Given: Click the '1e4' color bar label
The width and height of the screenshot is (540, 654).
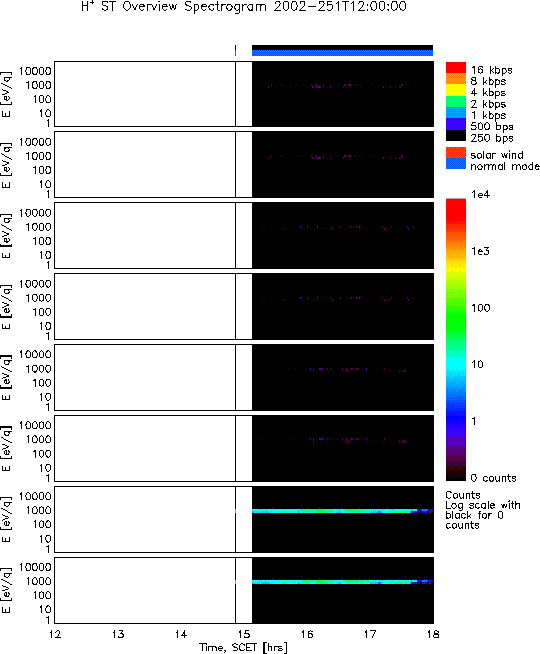Looking at the screenshot, I should (x=480, y=194).
